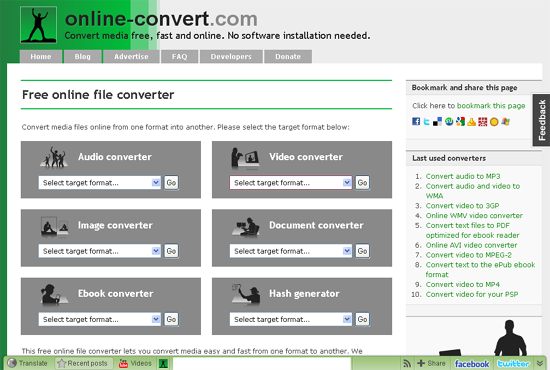Screen dimensions: 550x370
Task: Click Go button for Audio converter
Action: tap(171, 183)
